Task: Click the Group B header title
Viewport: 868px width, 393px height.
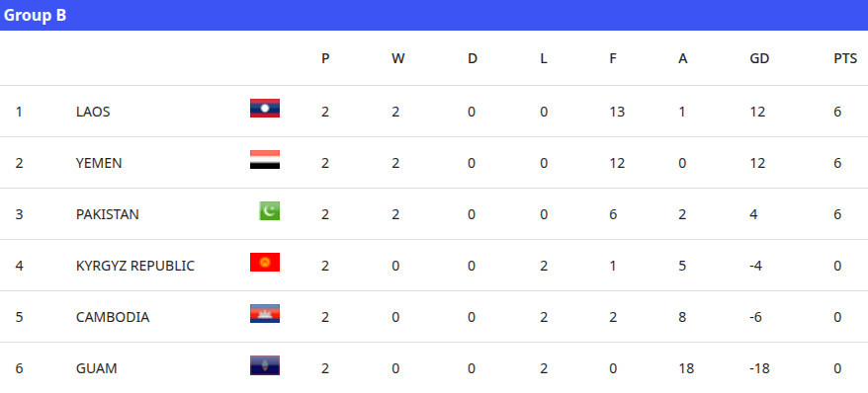Action: 35,15
